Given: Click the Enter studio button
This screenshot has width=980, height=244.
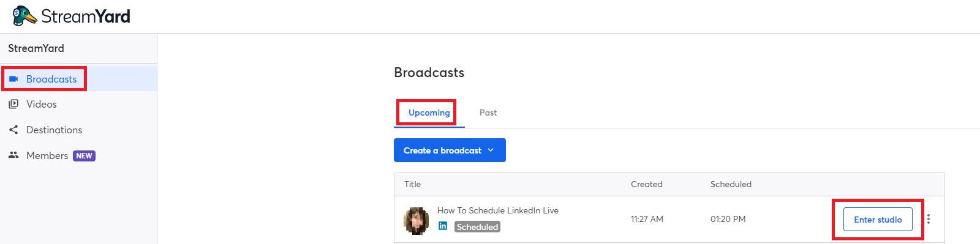Looking at the screenshot, I should [878, 220].
